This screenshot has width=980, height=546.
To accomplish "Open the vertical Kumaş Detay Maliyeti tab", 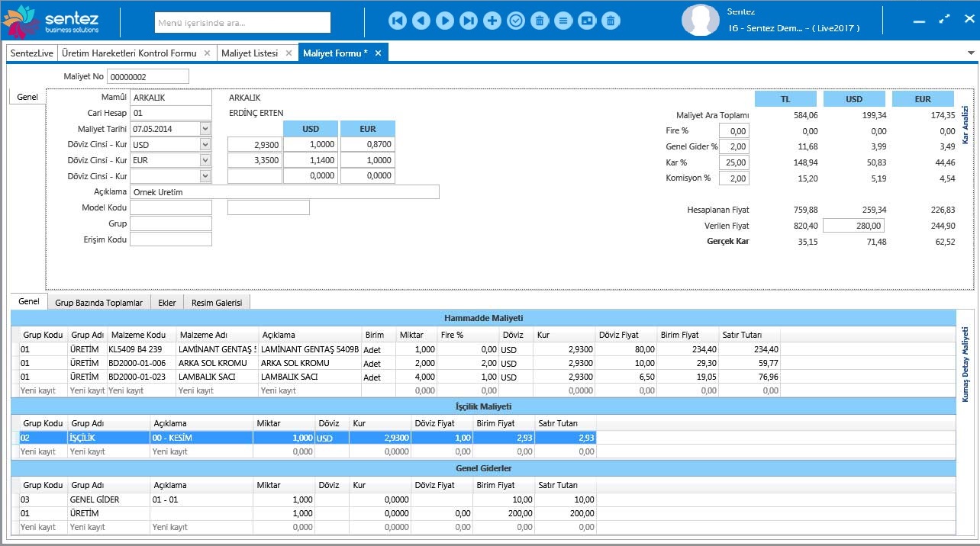I will (965, 364).
